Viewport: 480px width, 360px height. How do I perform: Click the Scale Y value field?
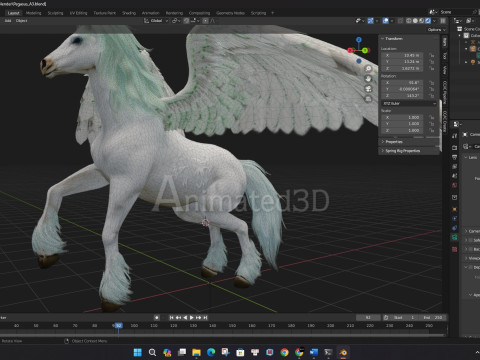coord(402,124)
